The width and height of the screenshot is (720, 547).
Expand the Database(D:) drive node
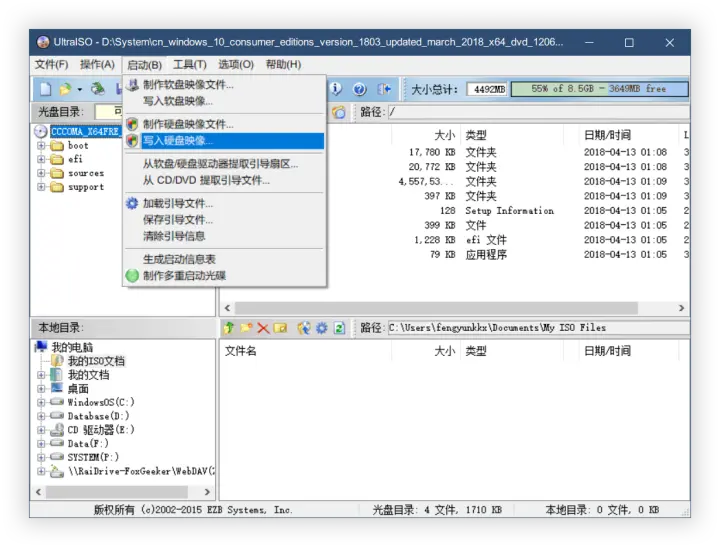point(41,416)
